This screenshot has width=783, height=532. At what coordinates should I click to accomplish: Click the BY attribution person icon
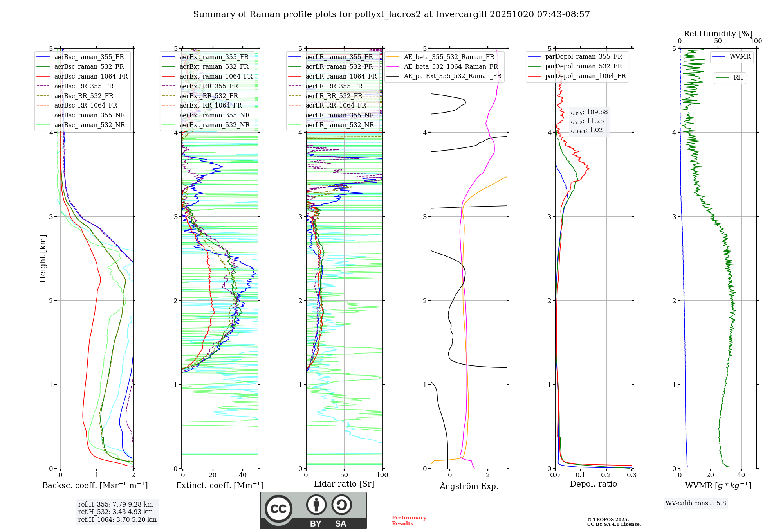pyautogui.click(x=316, y=505)
